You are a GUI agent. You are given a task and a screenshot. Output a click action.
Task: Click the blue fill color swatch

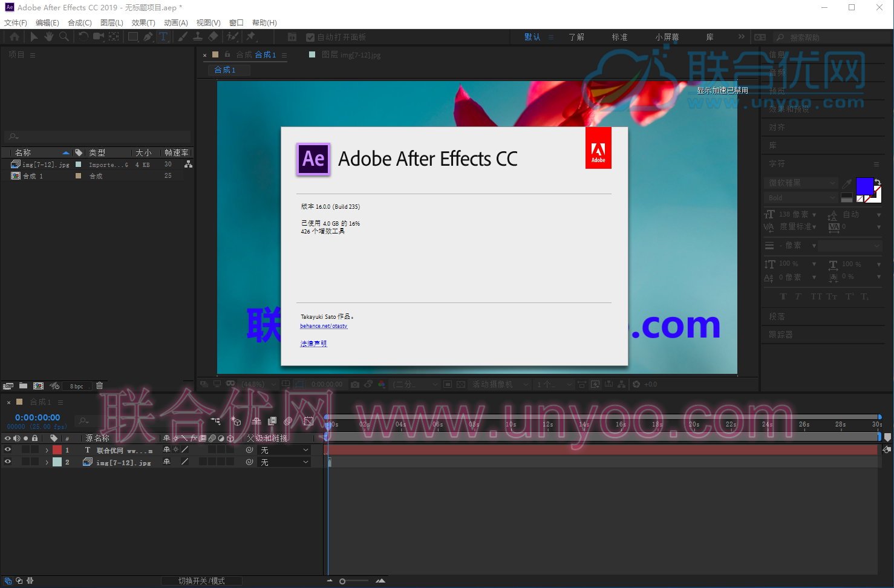pyautogui.click(x=865, y=186)
